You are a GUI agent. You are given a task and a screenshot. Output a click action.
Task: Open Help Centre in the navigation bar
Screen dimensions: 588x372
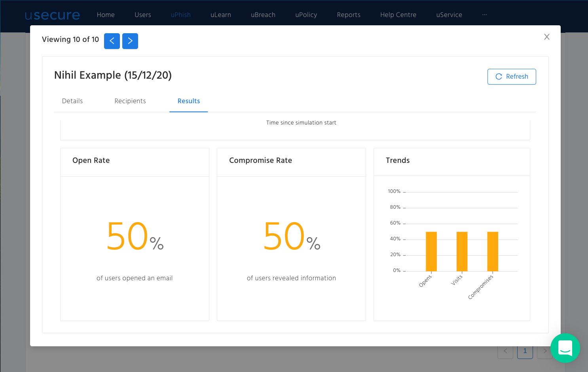398,15
